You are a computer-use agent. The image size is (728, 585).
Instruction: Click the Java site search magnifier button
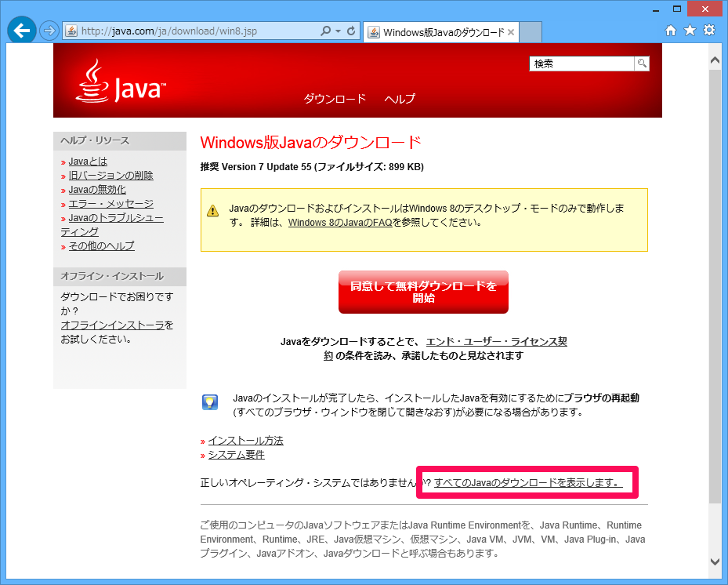(x=642, y=64)
